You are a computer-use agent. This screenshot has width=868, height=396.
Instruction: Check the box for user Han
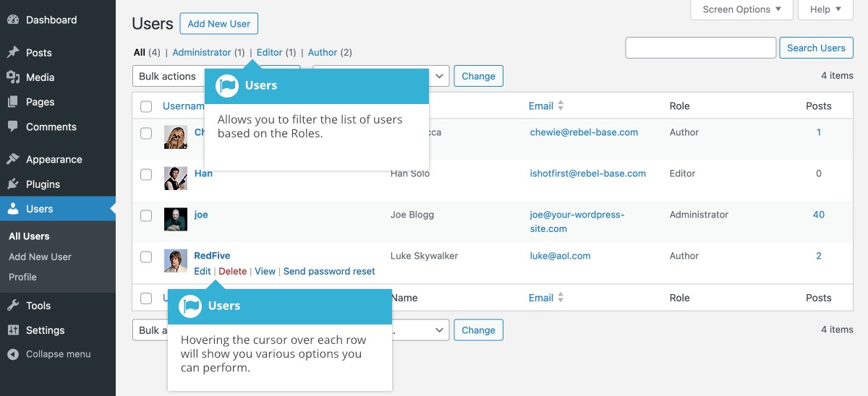tap(146, 174)
